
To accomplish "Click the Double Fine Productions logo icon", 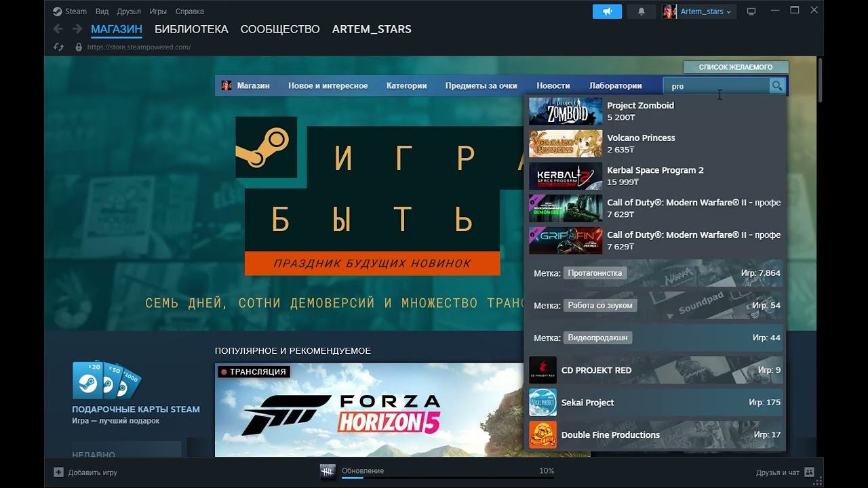I will [x=542, y=434].
